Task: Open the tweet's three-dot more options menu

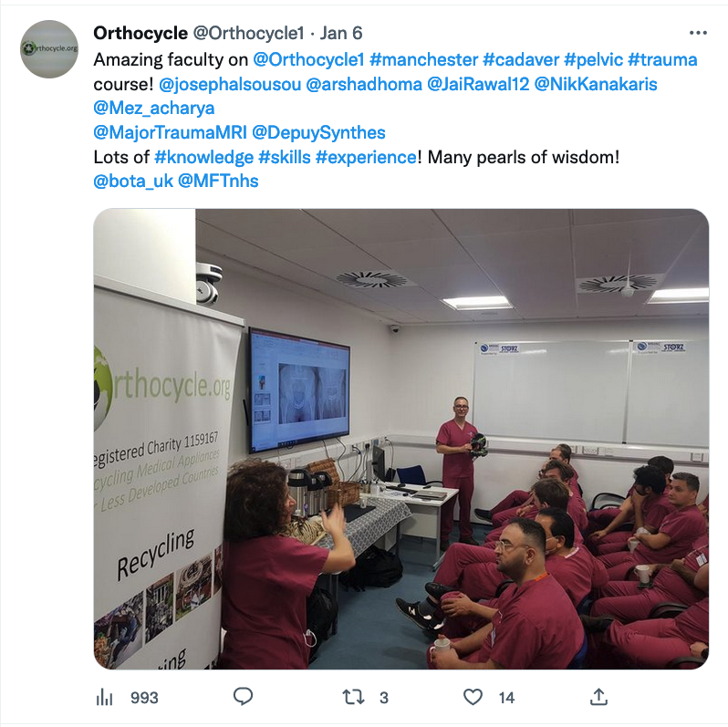Action: pos(698,33)
